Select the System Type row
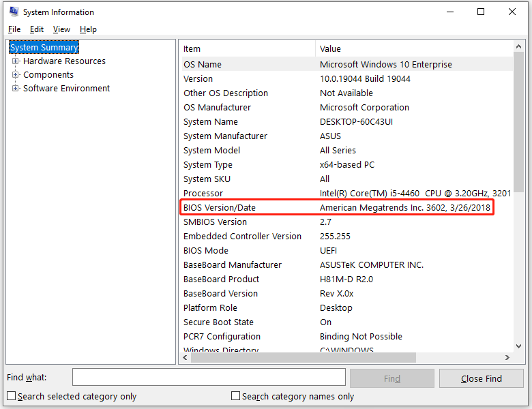Viewport: 532px width, 409px height. click(347, 164)
